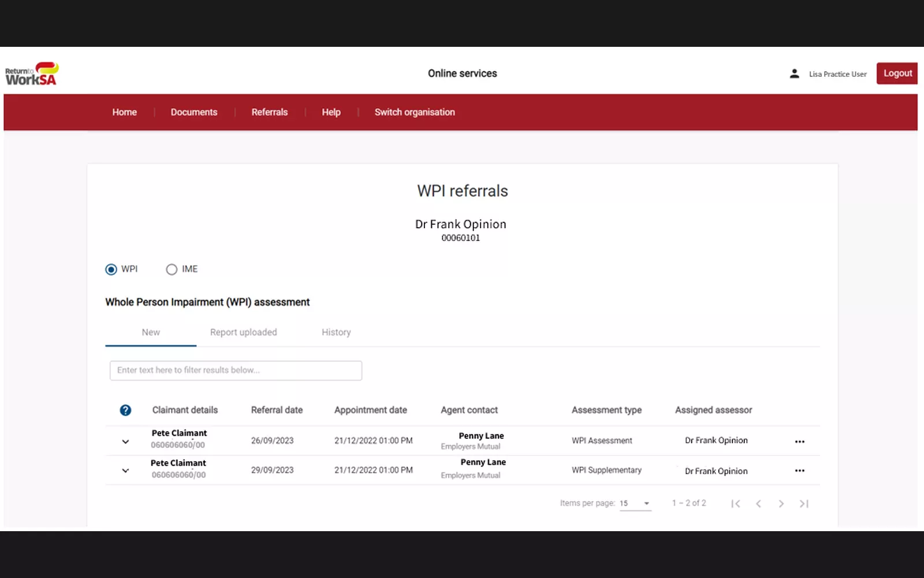The width and height of the screenshot is (924, 578).
Task: Click the WPI Assessment type cell
Action: (602, 440)
